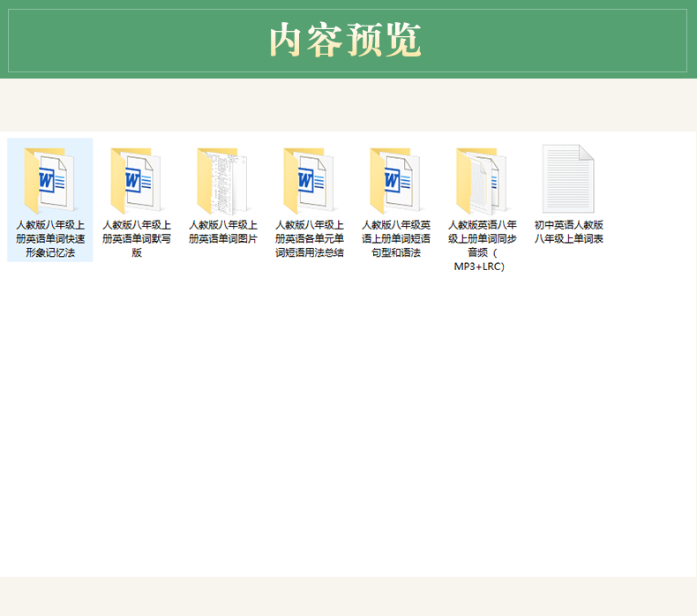Click the 内容预览 header title
This screenshot has width=697, height=616.
345,40
